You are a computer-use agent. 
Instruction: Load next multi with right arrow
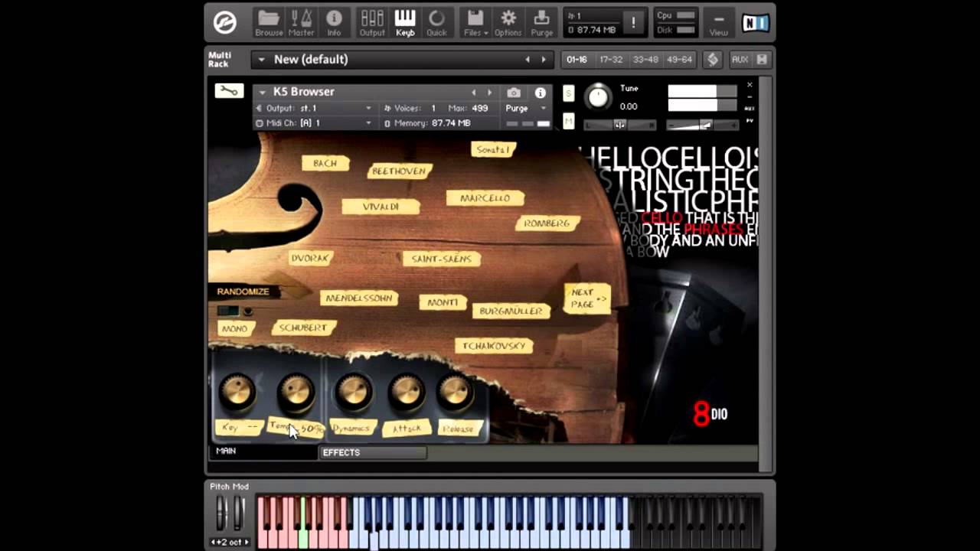(x=544, y=60)
